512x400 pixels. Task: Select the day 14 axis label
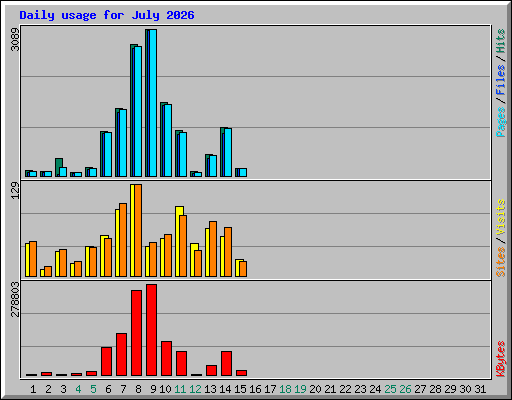coord(225,389)
